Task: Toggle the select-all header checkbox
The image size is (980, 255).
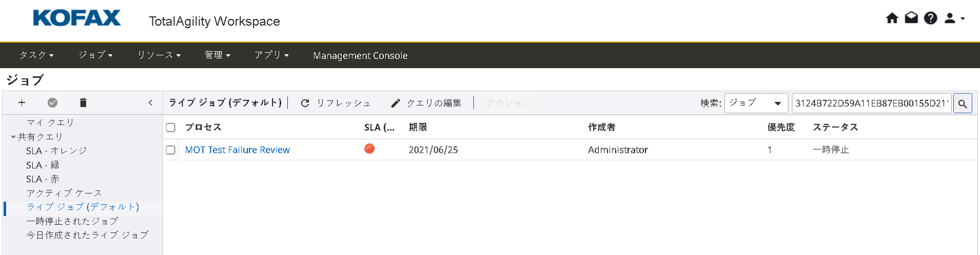Action: coord(171,128)
